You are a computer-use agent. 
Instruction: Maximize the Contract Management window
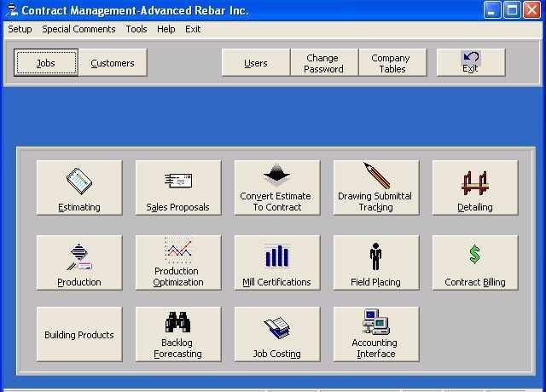coord(512,9)
